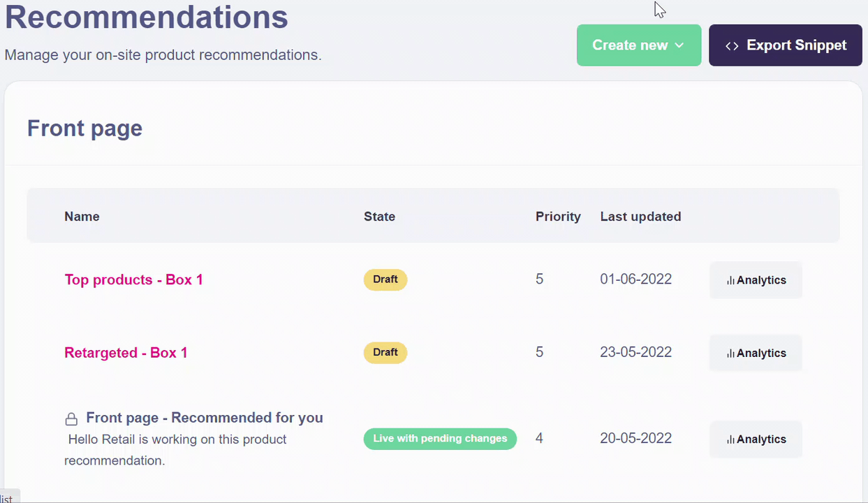Image resolution: width=868 pixels, height=503 pixels.
Task: Click the Name column header
Action: (x=82, y=217)
